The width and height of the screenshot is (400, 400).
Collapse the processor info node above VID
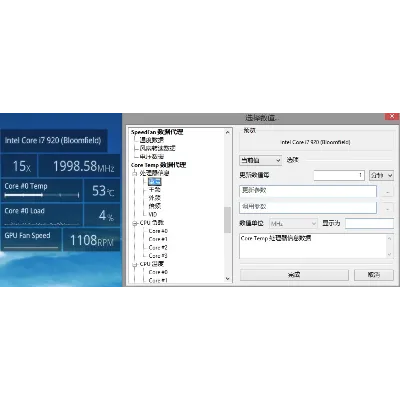(135, 173)
